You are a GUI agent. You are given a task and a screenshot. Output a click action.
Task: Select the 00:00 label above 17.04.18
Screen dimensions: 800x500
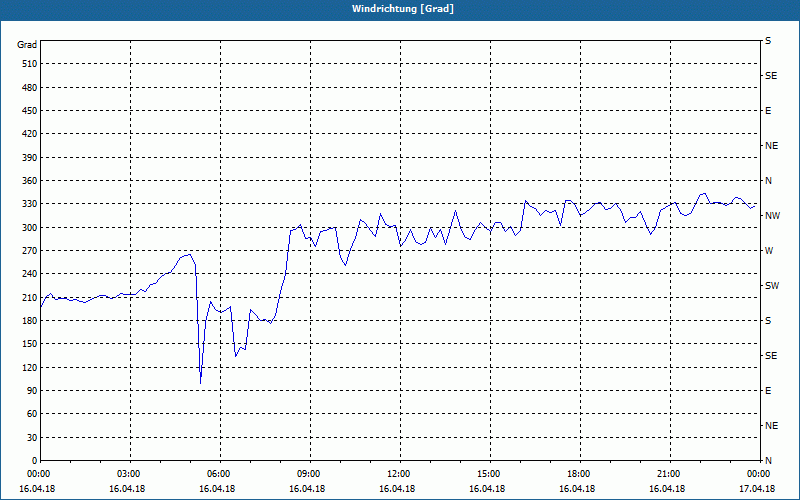(x=759, y=474)
